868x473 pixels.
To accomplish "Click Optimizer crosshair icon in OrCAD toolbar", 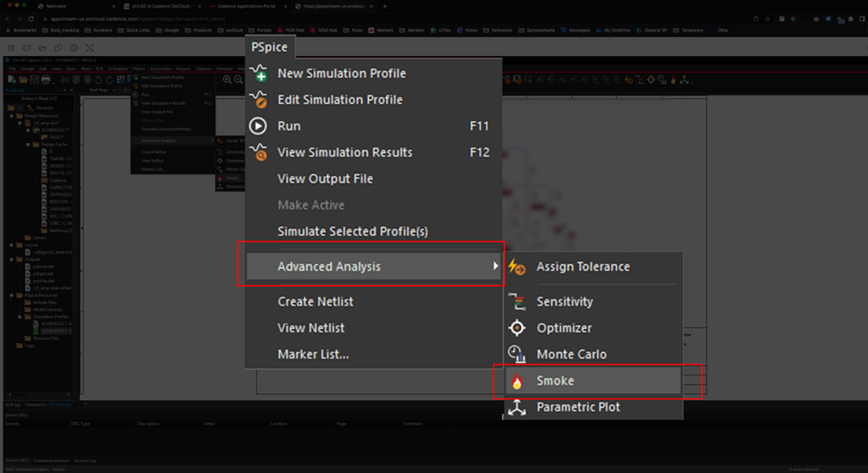I will click(651, 80).
